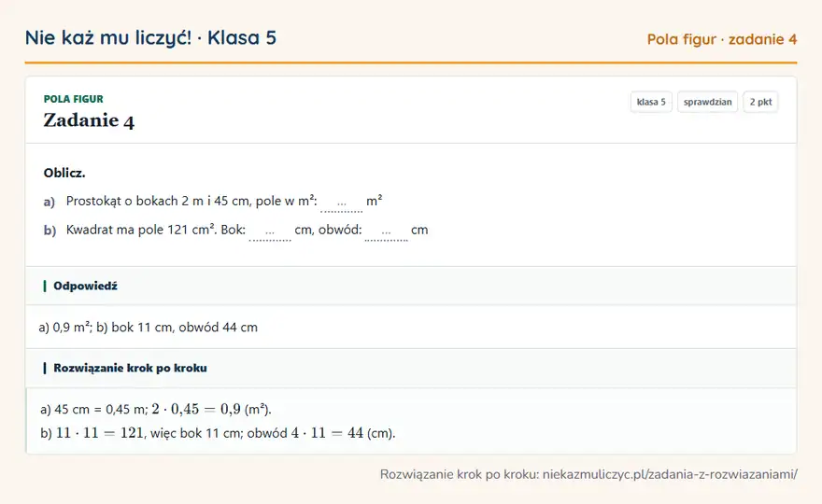Click the 'Odpowiedź' section header
The height and width of the screenshot is (504, 822).
point(411,286)
